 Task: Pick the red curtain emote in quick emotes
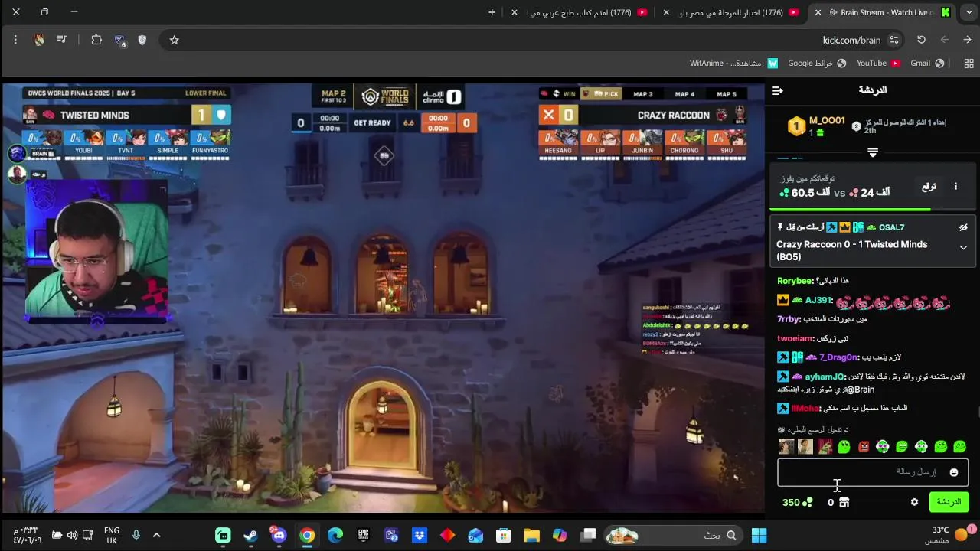(825, 447)
